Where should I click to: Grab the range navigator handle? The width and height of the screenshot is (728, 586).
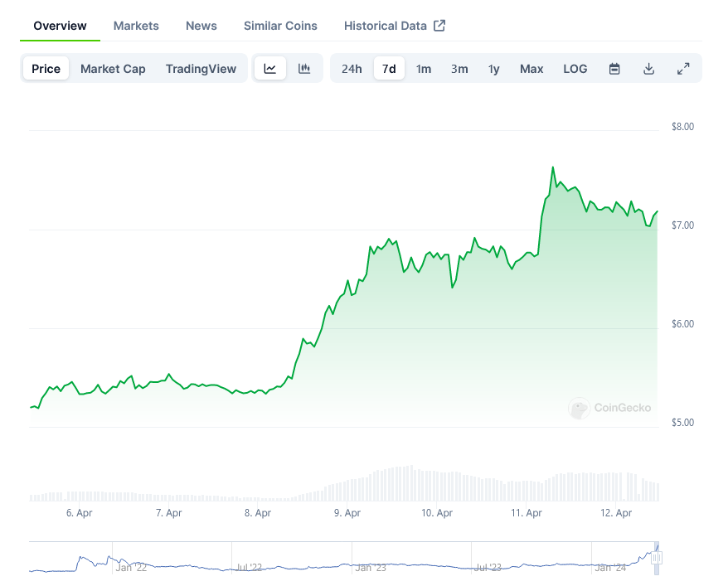point(657,558)
